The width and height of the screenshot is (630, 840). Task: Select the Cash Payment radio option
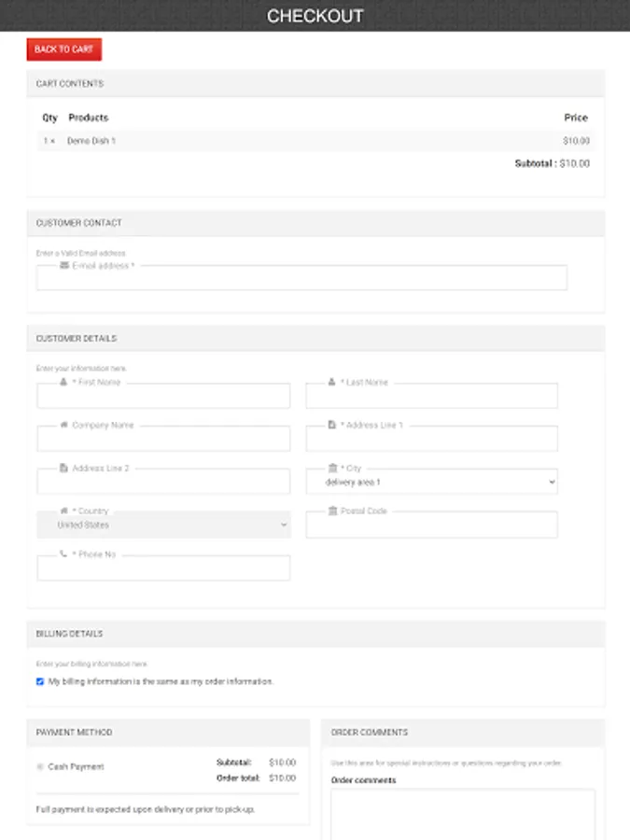coord(40,767)
